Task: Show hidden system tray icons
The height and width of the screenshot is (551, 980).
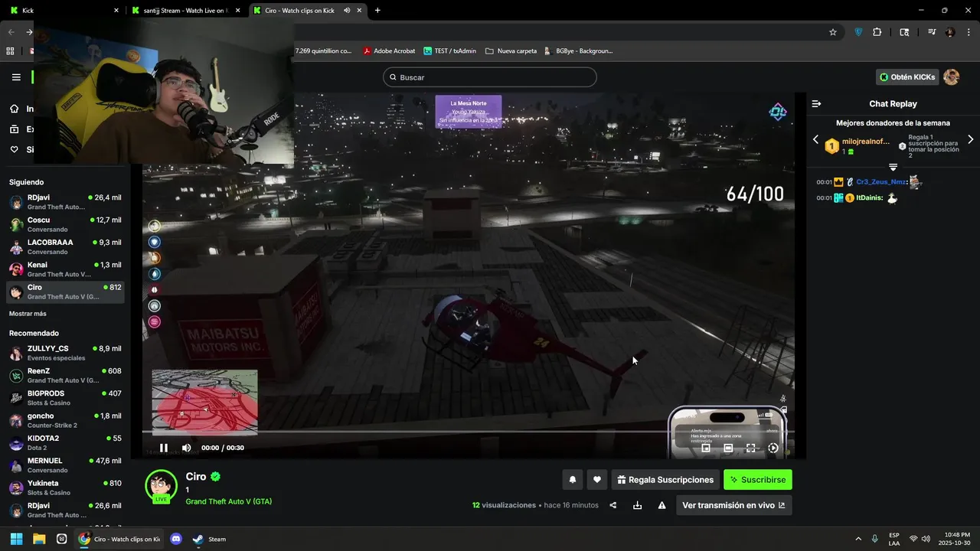Action: pos(857,539)
